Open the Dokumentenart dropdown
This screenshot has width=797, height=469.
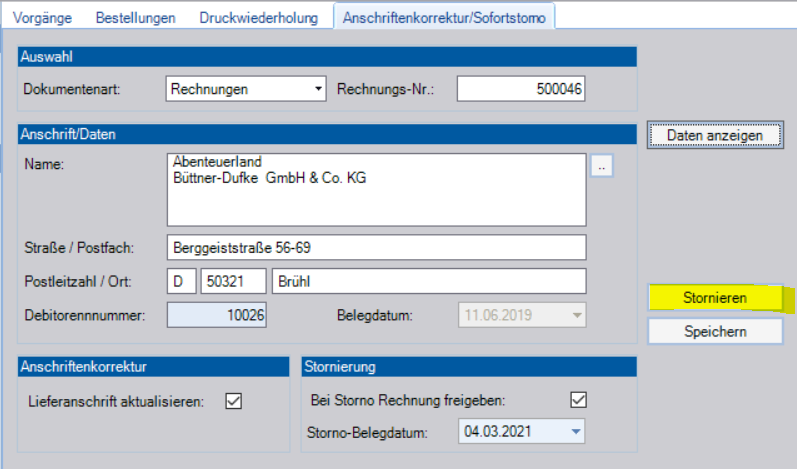click(x=247, y=89)
